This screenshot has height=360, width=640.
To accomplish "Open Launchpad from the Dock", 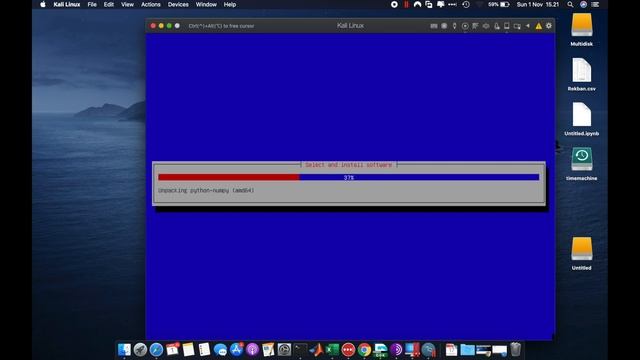I will [140, 349].
